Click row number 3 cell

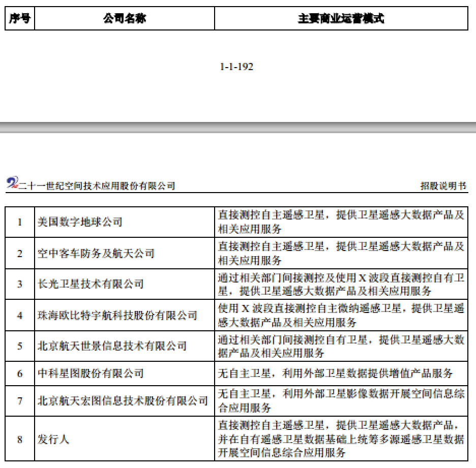click(x=20, y=284)
